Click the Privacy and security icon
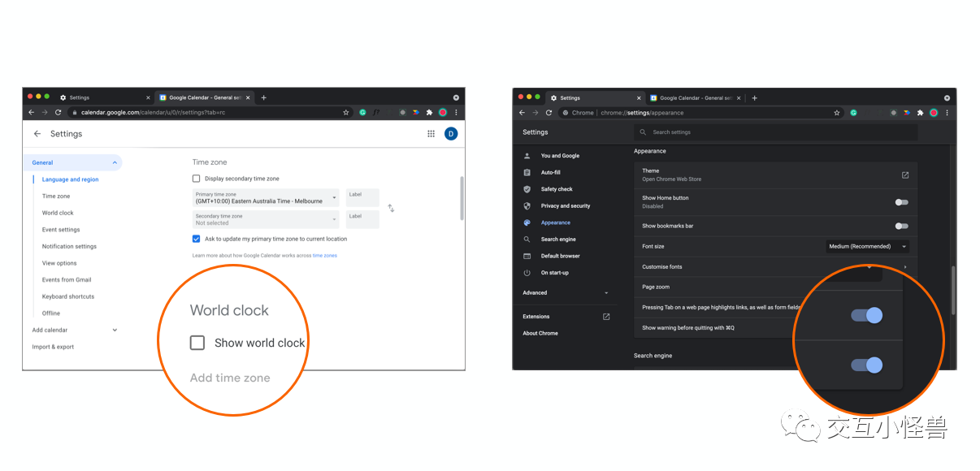980x471 pixels. [x=527, y=205]
